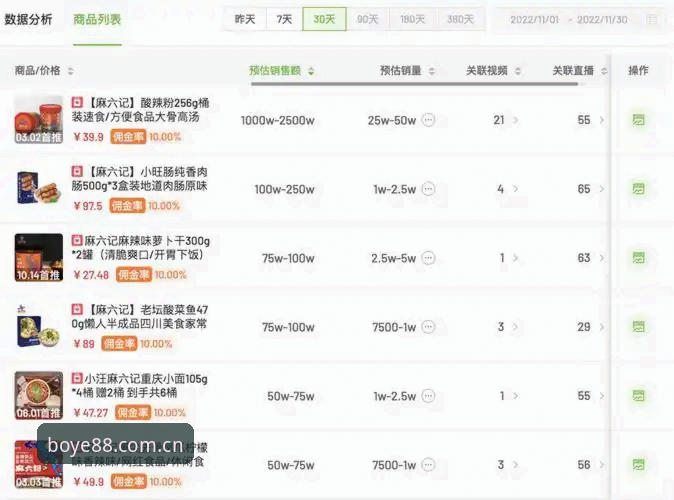The height and width of the screenshot is (500, 674).
Task: Sort by 关联视频 column
Action: click(x=518, y=71)
